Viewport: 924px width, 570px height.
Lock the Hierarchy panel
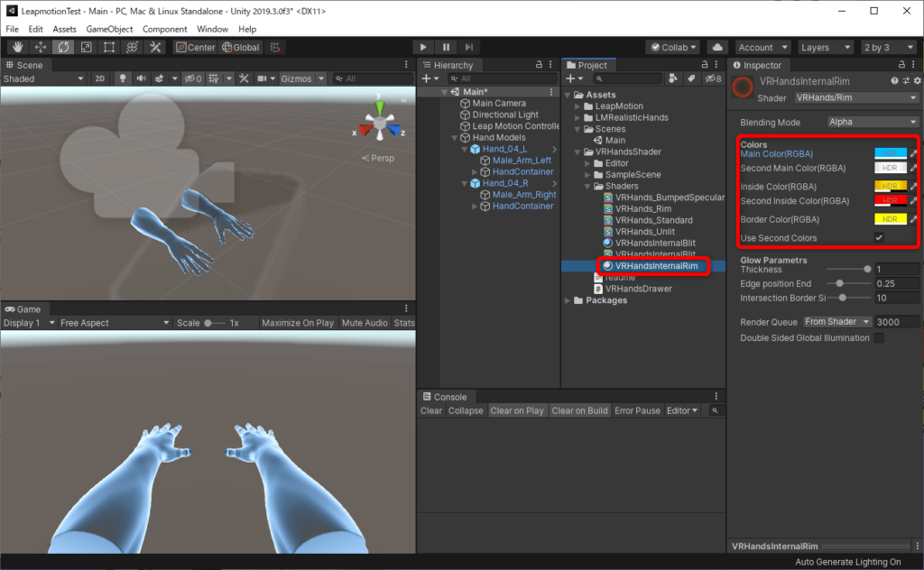point(539,65)
